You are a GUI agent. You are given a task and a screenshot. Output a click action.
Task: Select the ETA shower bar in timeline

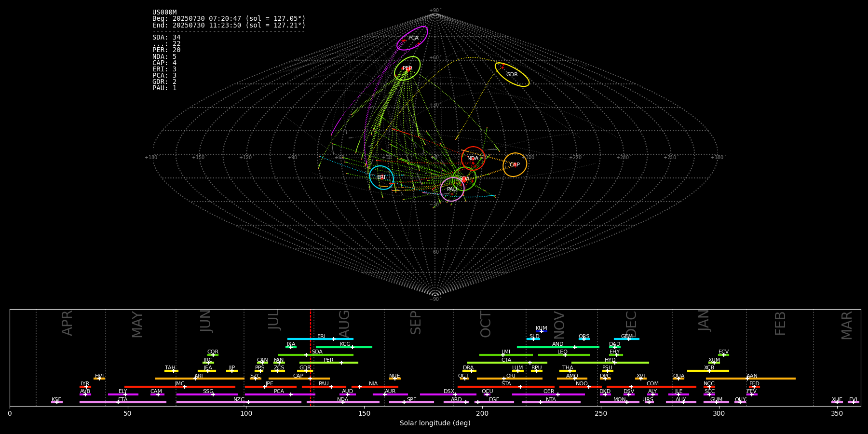pyautogui.click(x=123, y=402)
